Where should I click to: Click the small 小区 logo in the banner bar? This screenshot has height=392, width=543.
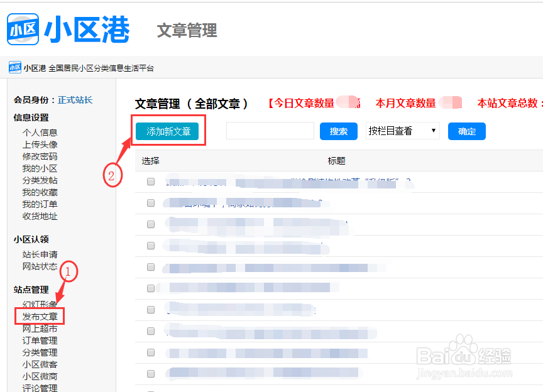(x=14, y=67)
